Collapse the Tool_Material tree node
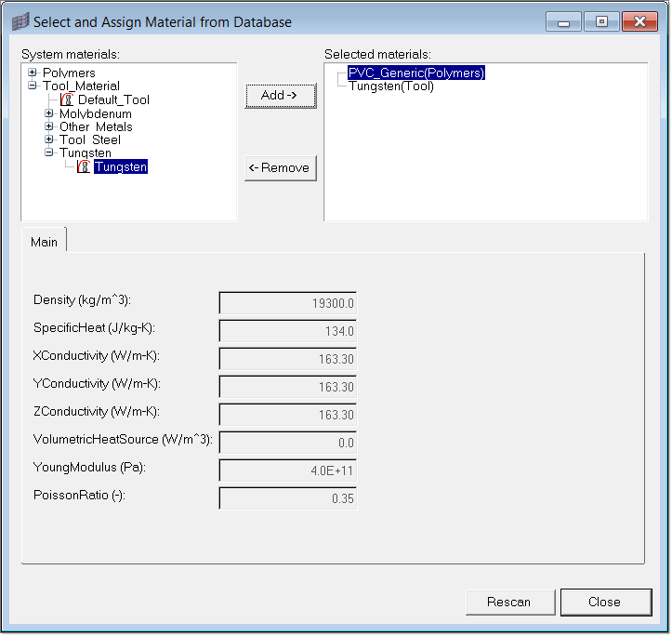This screenshot has width=672, height=636. pos(33,86)
